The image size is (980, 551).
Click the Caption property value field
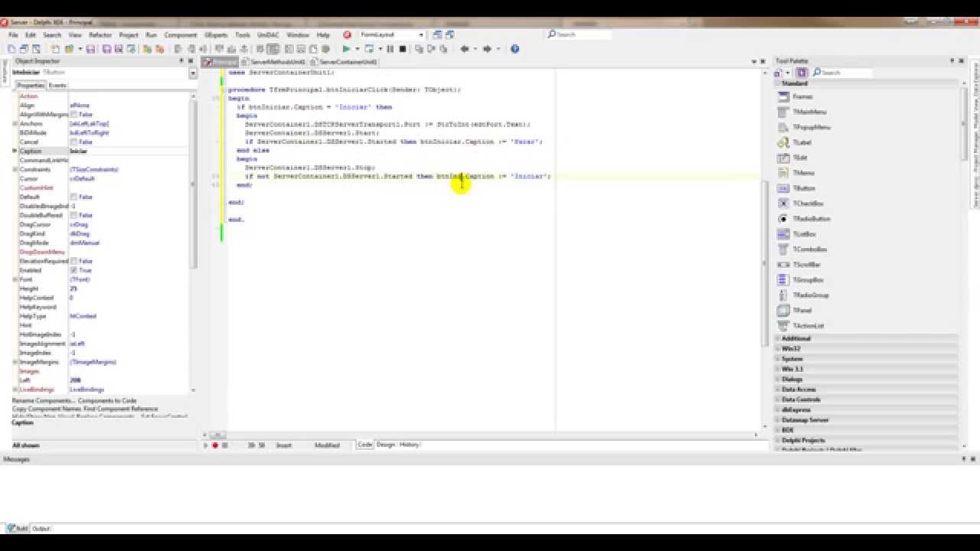[x=128, y=152]
